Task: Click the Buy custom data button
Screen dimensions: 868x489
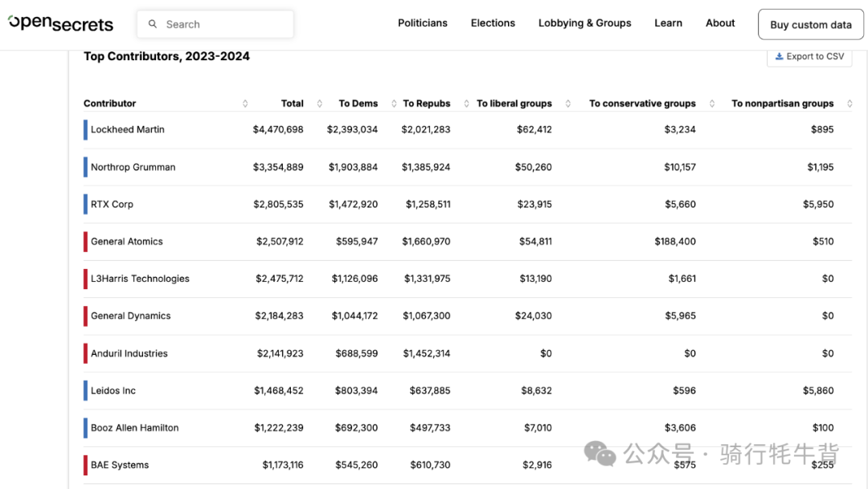Action: [x=810, y=24]
